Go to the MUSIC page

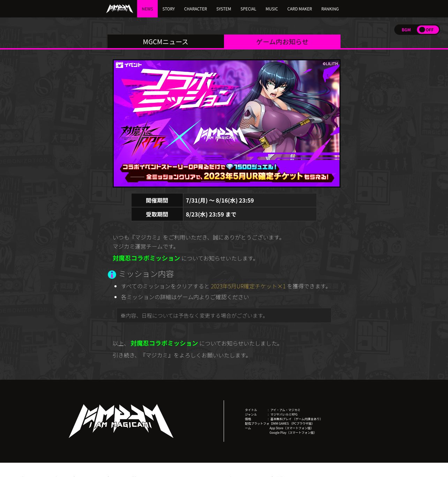click(272, 9)
